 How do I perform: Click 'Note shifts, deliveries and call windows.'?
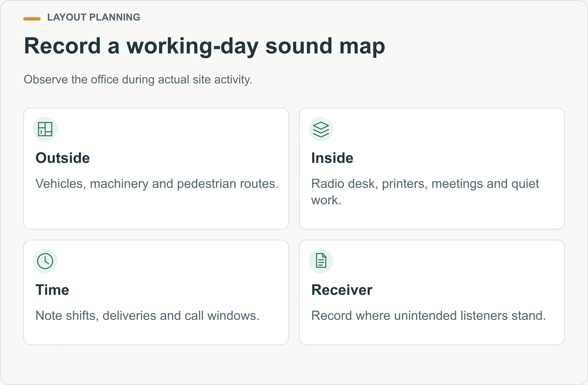click(148, 316)
